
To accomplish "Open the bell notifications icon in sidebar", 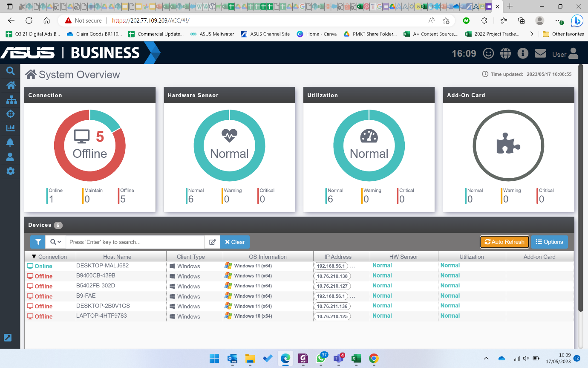I will pos(10,142).
